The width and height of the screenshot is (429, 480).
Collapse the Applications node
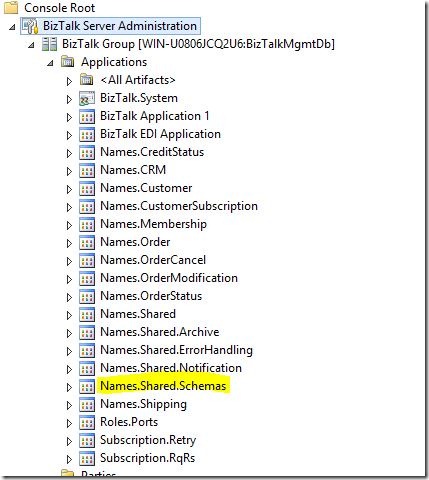pyautogui.click(x=50, y=63)
